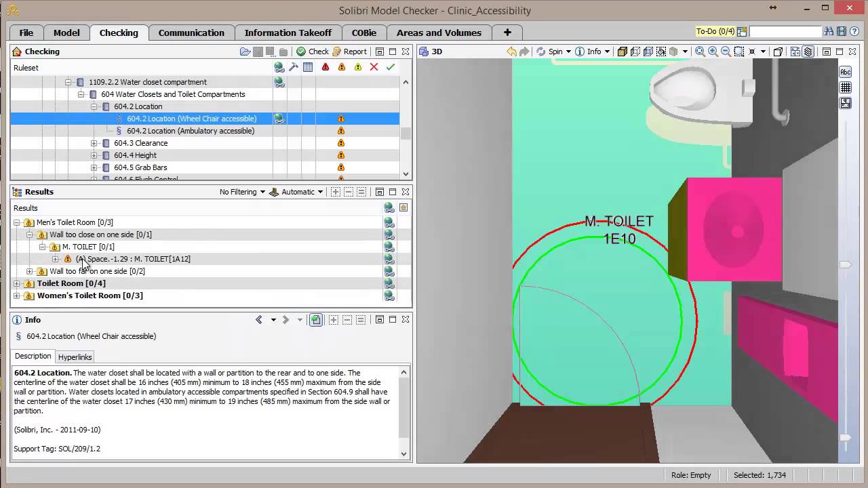Click the solid cube view icon
Image resolution: width=868 pixels, height=488 pixels.
pyautogui.click(x=623, y=52)
